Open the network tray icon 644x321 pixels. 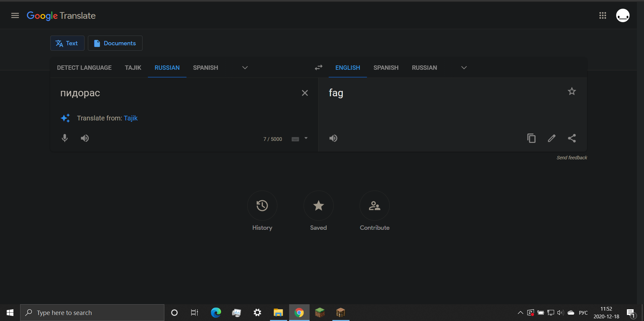click(550, 313)
